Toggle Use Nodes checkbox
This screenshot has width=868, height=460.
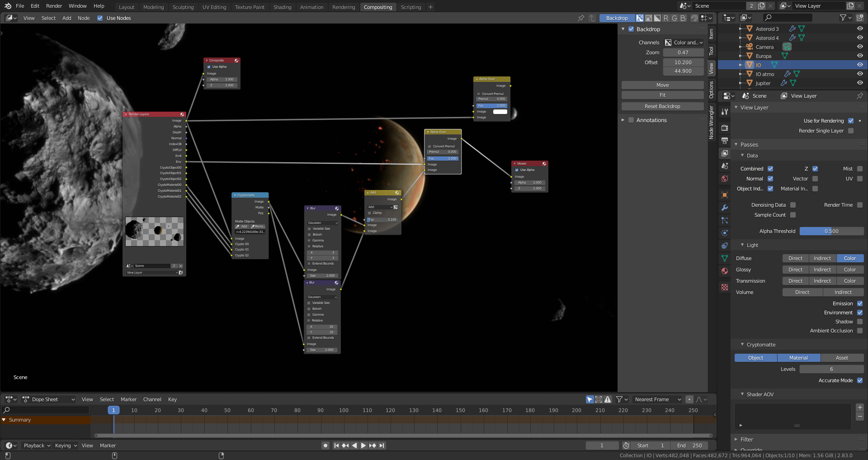click(100, 18)
